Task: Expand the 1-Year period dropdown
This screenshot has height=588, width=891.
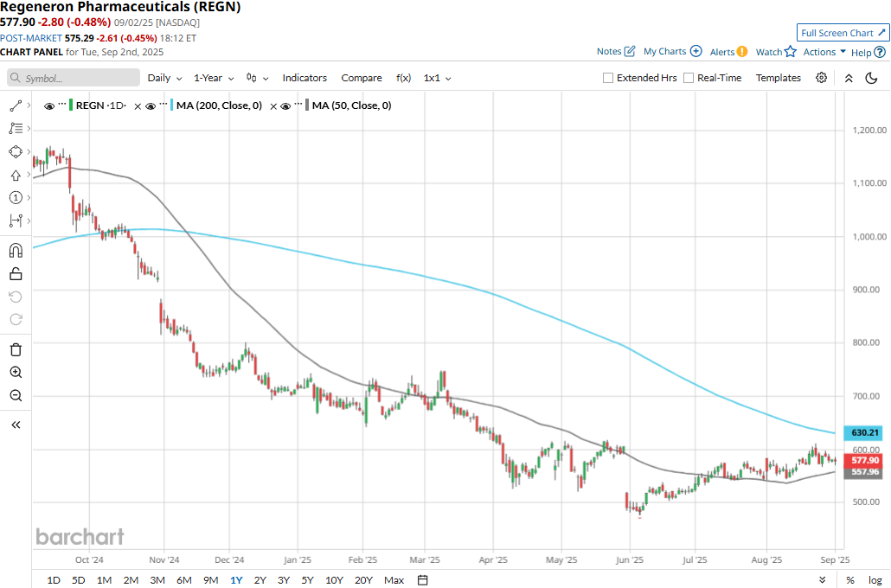Action: click(x=214, y=78)
